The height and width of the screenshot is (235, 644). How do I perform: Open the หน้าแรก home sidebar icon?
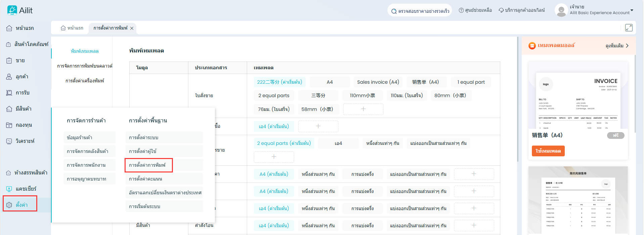[9, 28]
